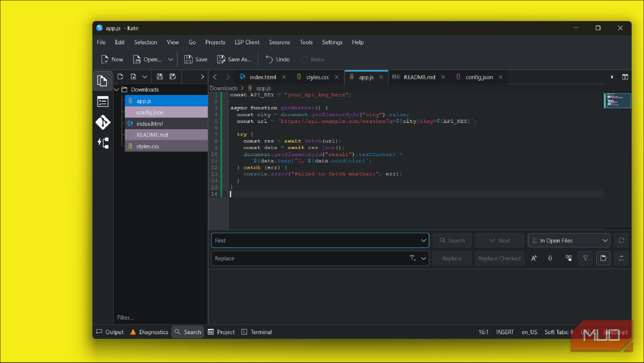Click new document icon in Documents panel

tap(120, 77)
